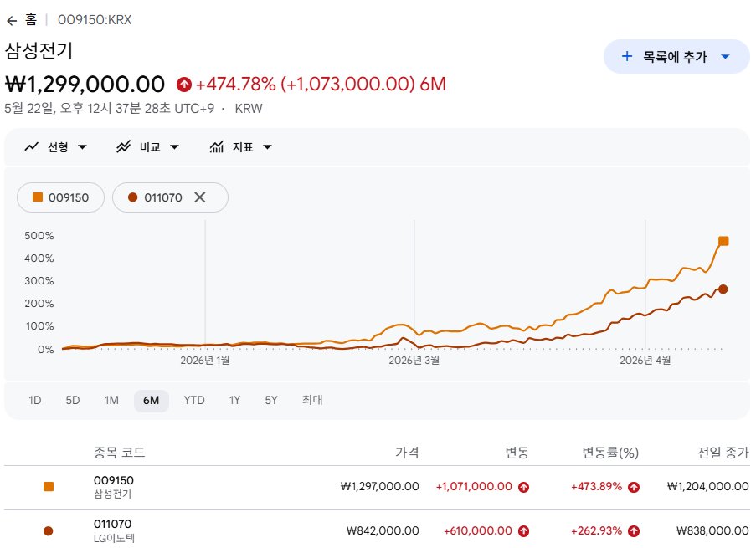Image resolution: width=756 pixels, height=548 pixels.
Task: Open the 홈 link
Action: (31, 20)
